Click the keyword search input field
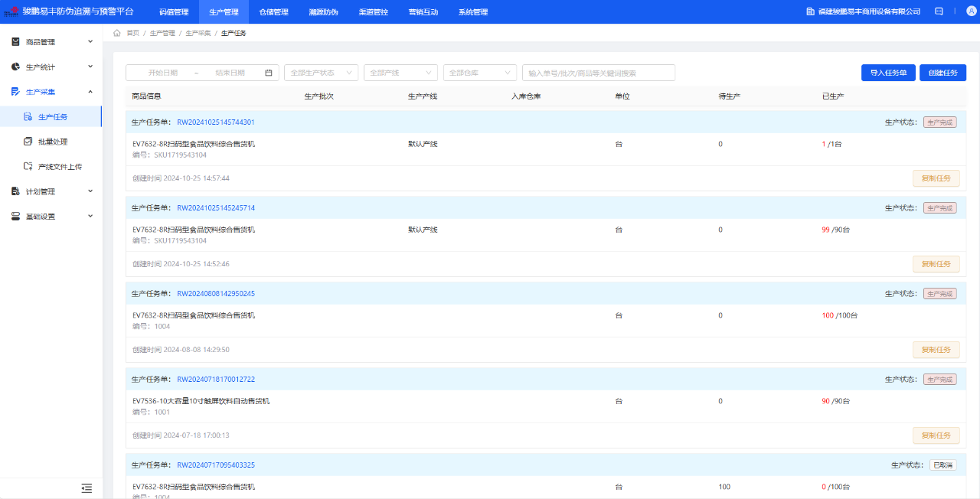This screenshot has width=980, height=499. pos(598,73)
